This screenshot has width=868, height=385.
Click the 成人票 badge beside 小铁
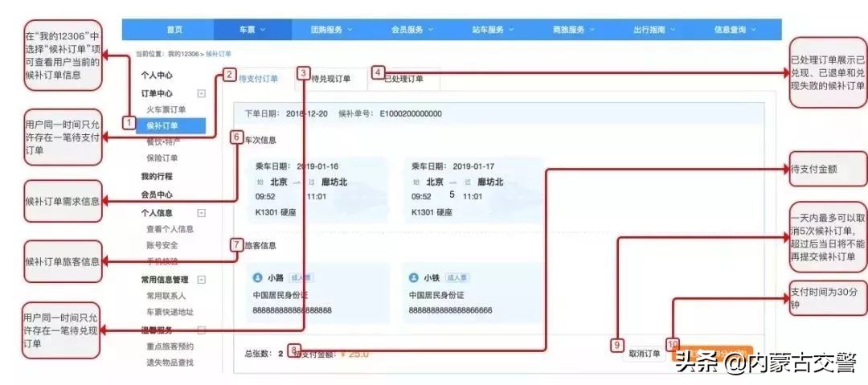(x=457, y=277)
